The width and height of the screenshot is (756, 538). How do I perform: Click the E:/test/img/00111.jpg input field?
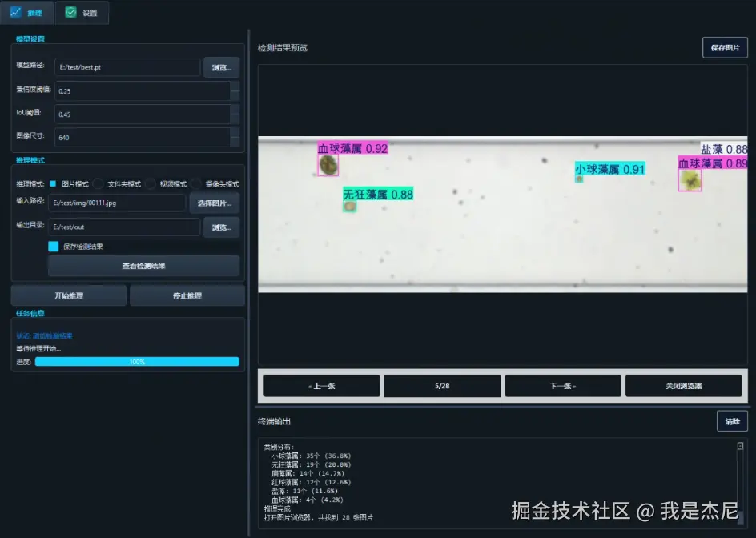coord(119,203)
